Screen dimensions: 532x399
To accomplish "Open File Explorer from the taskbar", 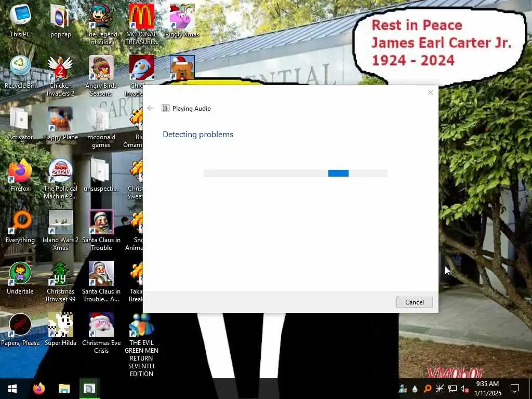I will [x=64, y=389].
